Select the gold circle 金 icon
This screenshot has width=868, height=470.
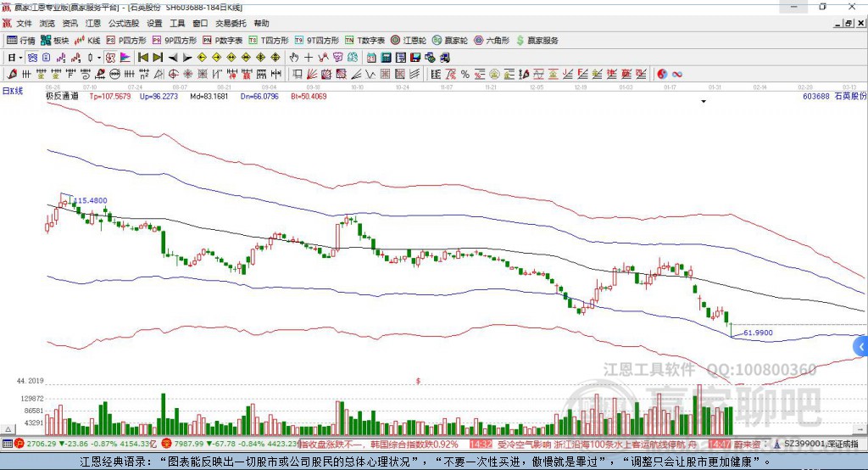(494, 74)
